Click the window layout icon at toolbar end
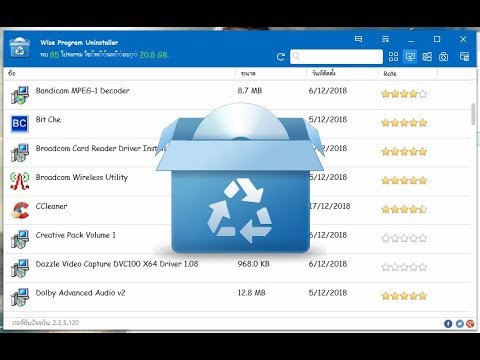This screenshot has width=480, height=360. pos(464,57)
